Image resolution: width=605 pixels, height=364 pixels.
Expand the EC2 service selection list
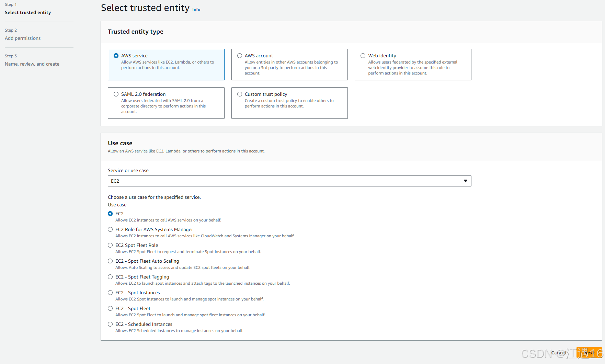tap(465, 181)
